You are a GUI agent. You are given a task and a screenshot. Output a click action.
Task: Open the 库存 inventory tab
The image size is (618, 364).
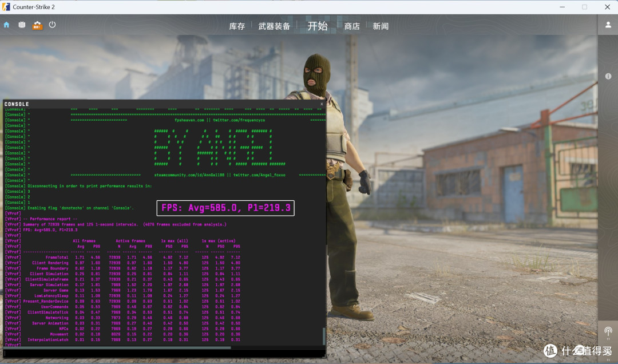coord(237,26)
